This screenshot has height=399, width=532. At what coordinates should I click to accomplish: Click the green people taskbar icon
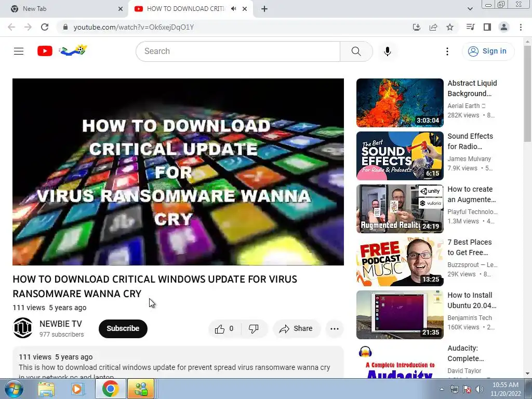[x=141, y=389]
